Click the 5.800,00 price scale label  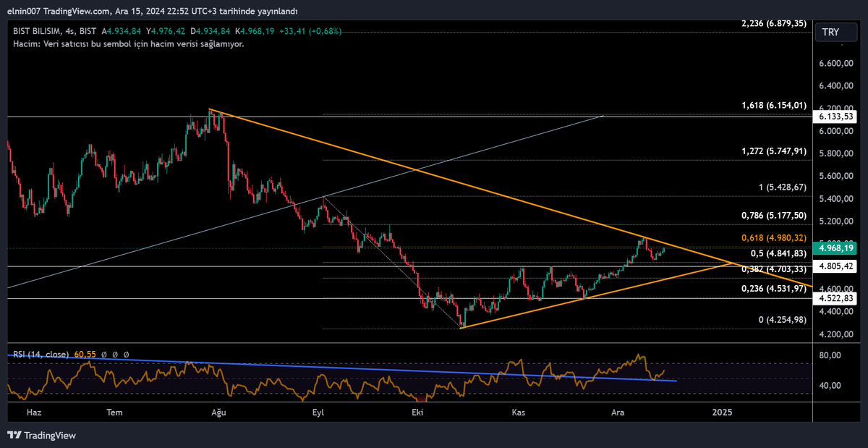coord(835,153)
